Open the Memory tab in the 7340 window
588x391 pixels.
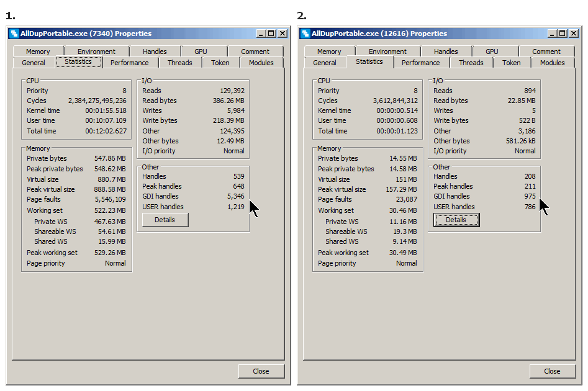pos(38,52)
